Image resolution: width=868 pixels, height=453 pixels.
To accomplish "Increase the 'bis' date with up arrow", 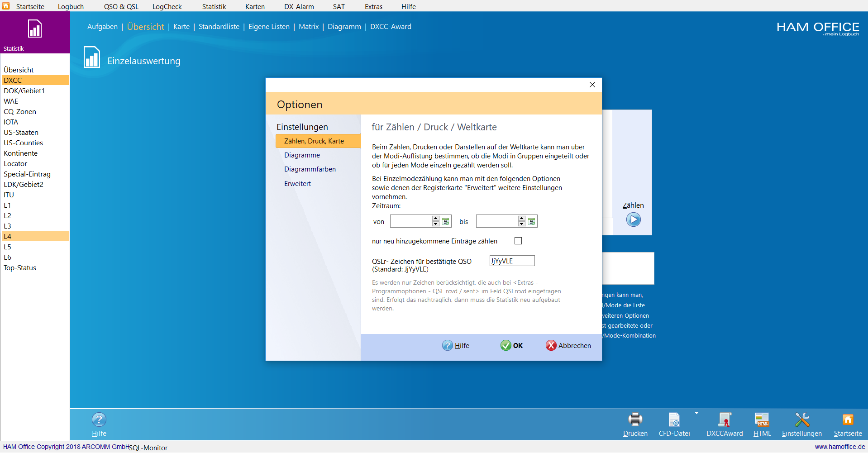I will pos(521,219).
